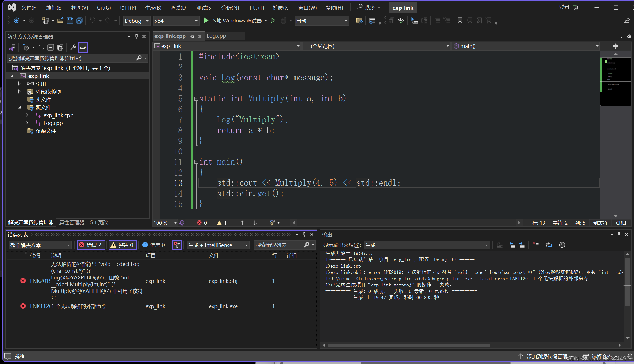
Task: Click Start Without Debugging green outline arrow
Action: point(273,21)
